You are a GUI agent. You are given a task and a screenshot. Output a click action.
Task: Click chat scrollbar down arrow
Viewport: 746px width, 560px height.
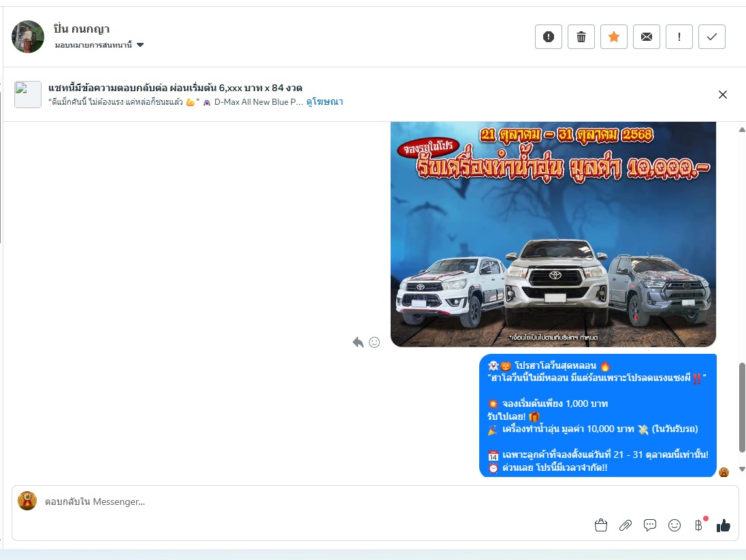pos(742,469)
